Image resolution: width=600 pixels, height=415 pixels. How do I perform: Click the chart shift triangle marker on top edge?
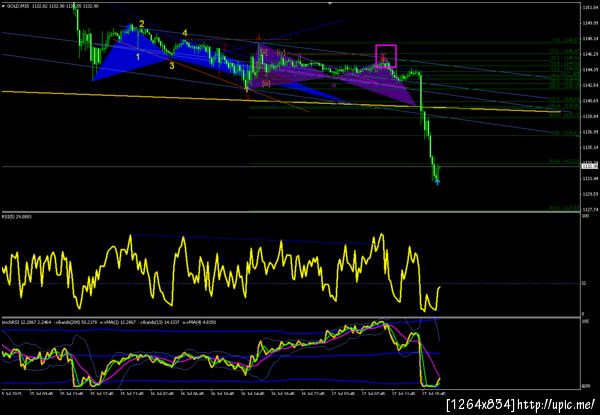[330, 3]
